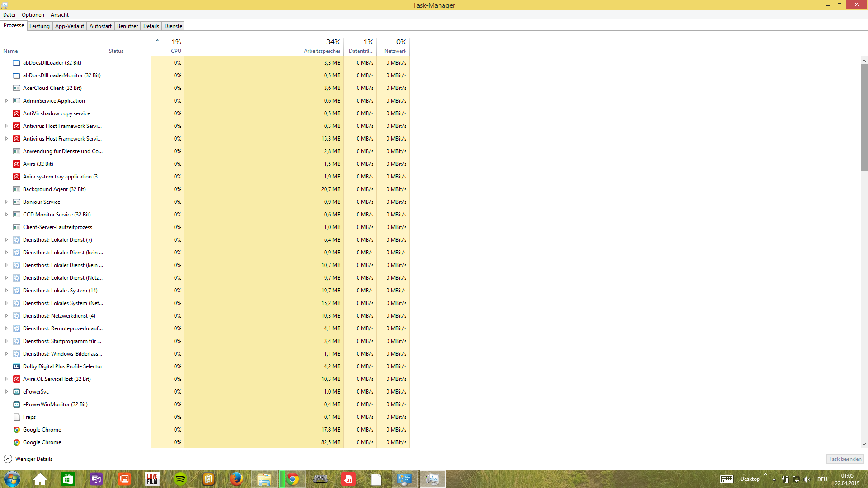Click the AntiVir shadow copy service icon
This screenshot has height=488, width=868.
pos(17,113)
